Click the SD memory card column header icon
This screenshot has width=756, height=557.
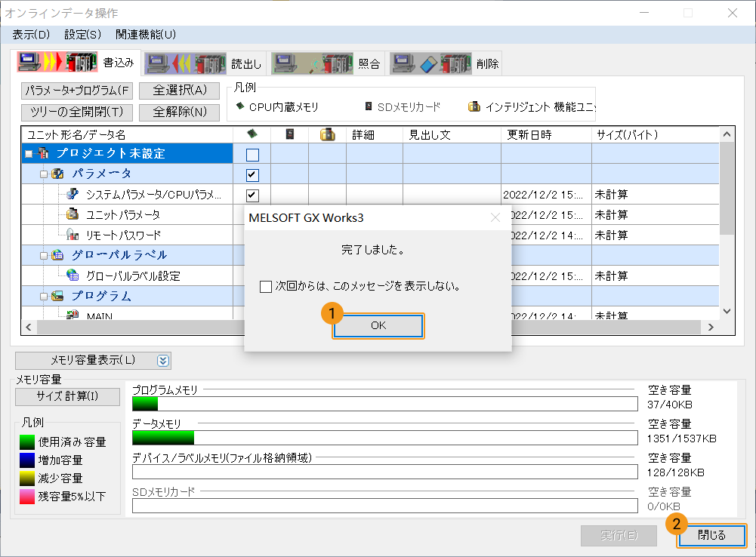coord(290,134)
